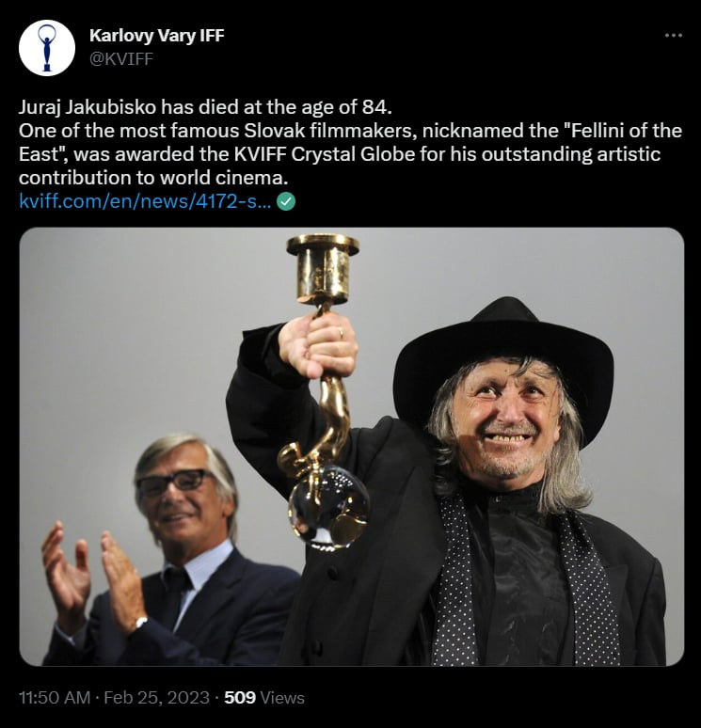
Task: Click the @KVIFF handle
Action: [120, 59]
